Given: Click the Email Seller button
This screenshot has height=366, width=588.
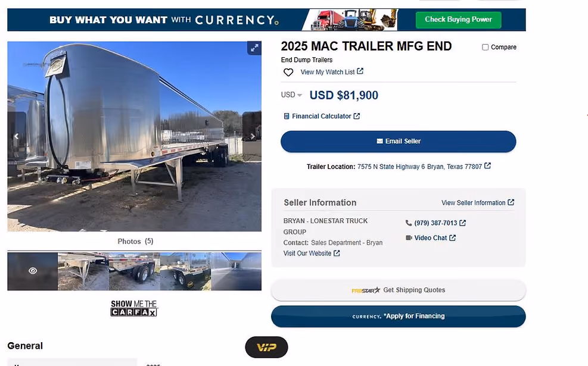Looking at the screenshot, I should point(398,141).
